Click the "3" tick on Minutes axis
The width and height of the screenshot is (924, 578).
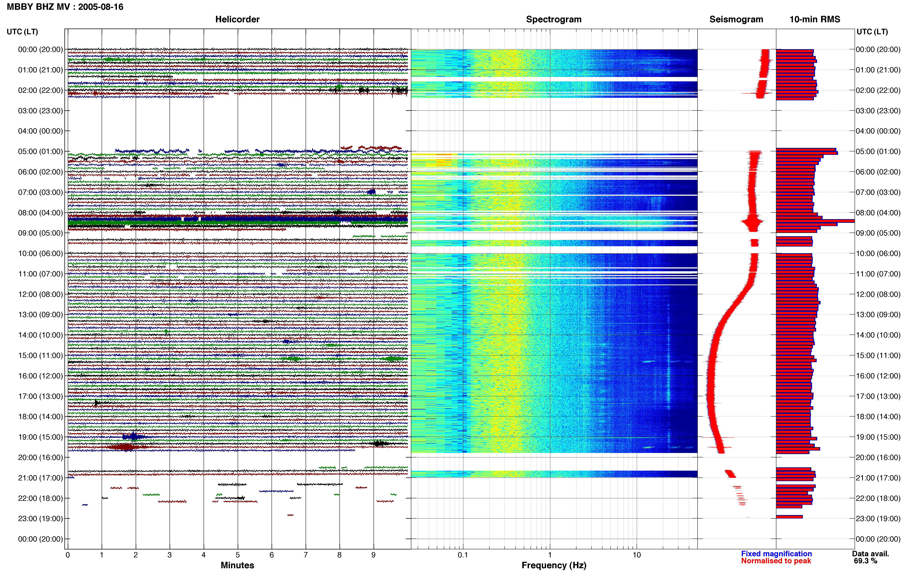[x=170, y=555]
